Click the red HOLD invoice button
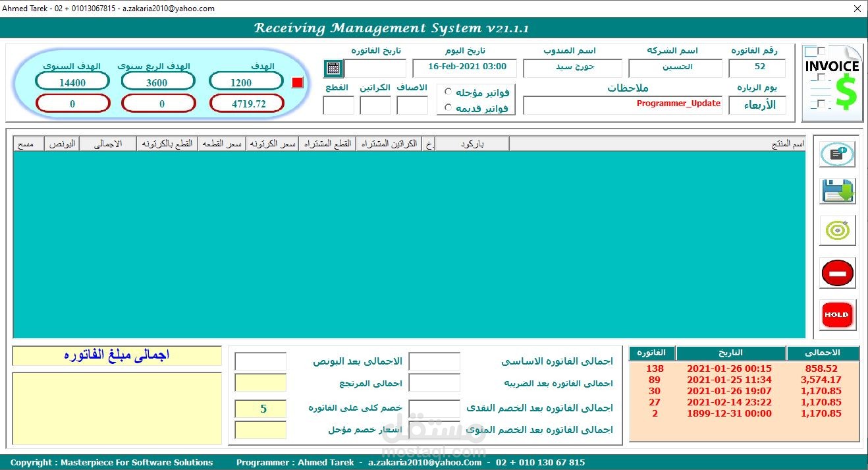Screen dimensions: 868x470 837,314
